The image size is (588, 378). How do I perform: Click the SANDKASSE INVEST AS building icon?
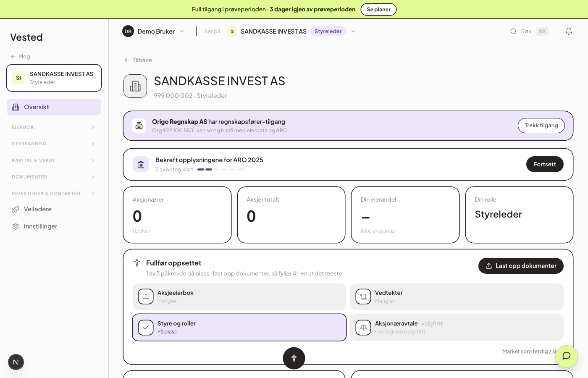coord(135,86)
